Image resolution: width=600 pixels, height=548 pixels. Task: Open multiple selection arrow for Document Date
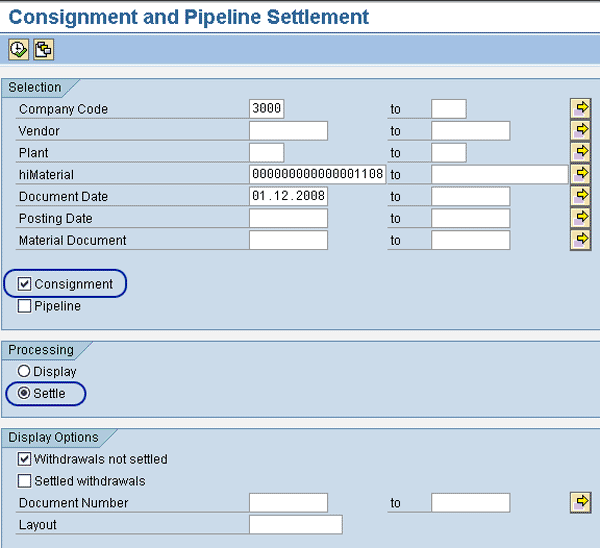pos(580,196)
